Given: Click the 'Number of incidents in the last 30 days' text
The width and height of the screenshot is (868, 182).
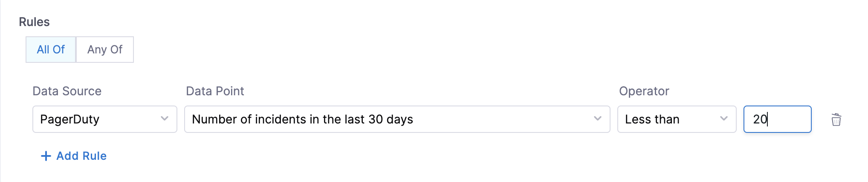Looking at the screenshot, I should [302, 119].
